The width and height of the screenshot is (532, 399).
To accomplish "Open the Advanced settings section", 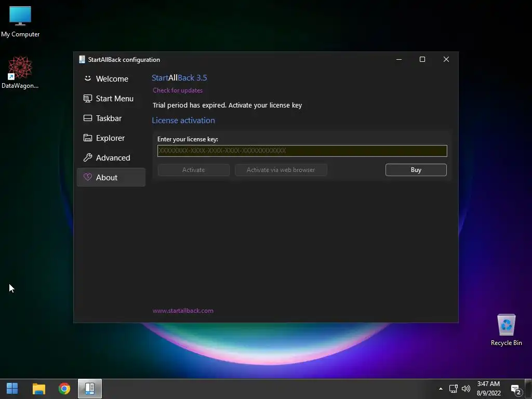I will tap(111, 157).
